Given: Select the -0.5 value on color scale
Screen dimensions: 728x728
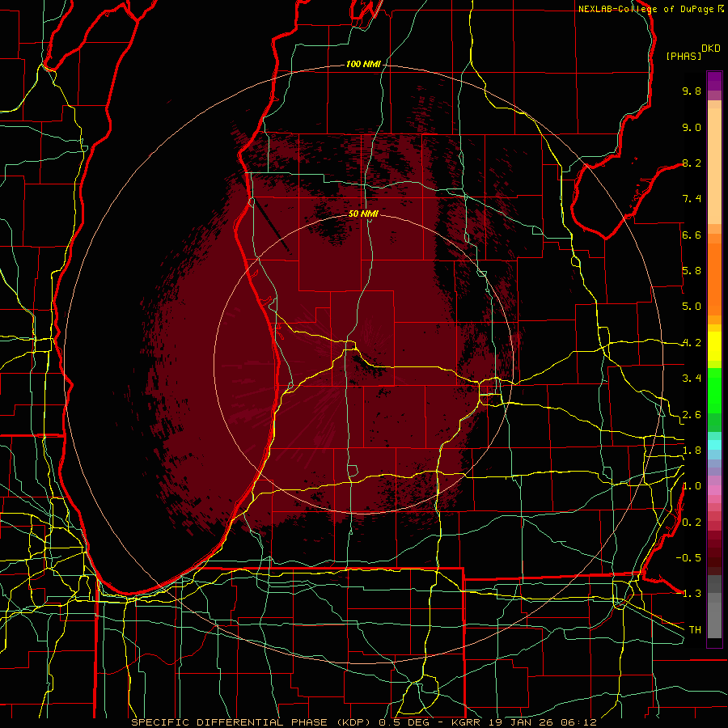Looking at the screenshot, I should [688, 558].
